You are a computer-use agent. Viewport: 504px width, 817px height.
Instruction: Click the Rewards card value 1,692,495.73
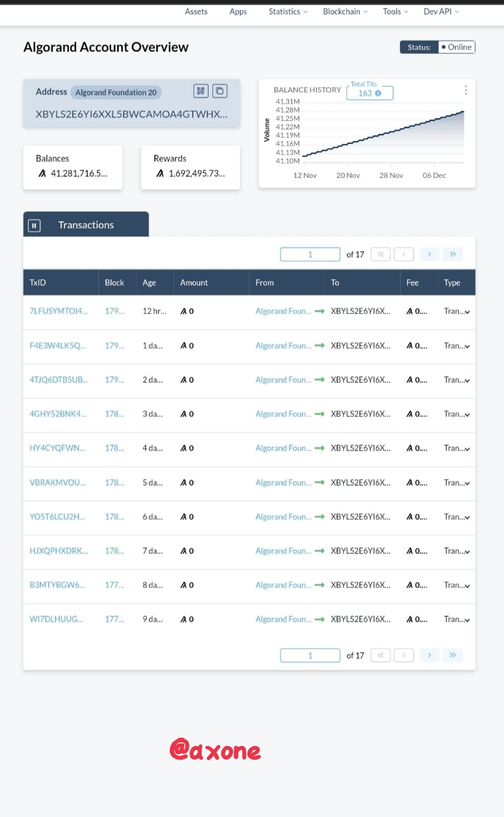pyautogui.click(x=196, y=173)
